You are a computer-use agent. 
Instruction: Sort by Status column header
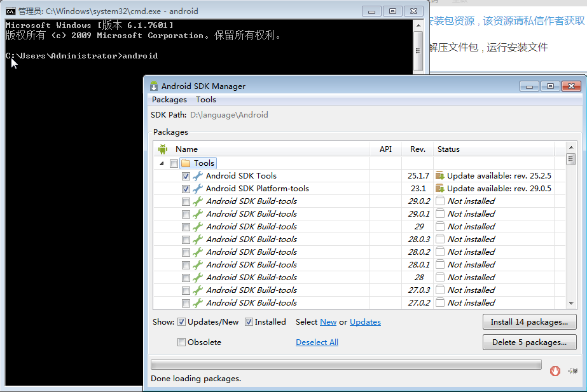(494, 149)
